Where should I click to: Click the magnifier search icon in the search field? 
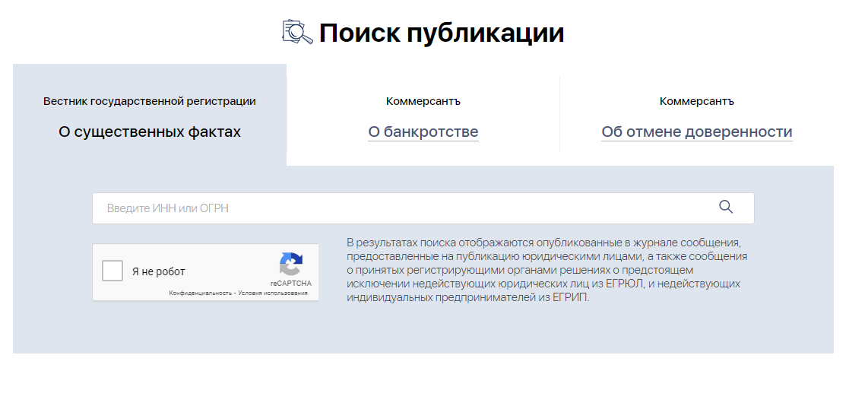coord(726,208)
